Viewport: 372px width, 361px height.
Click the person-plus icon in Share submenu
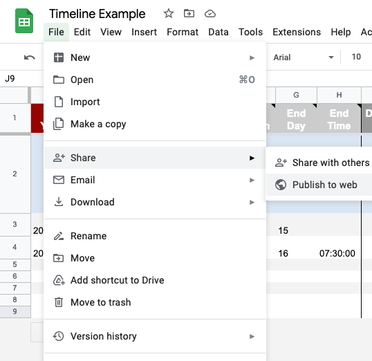[x=281, y=163]
